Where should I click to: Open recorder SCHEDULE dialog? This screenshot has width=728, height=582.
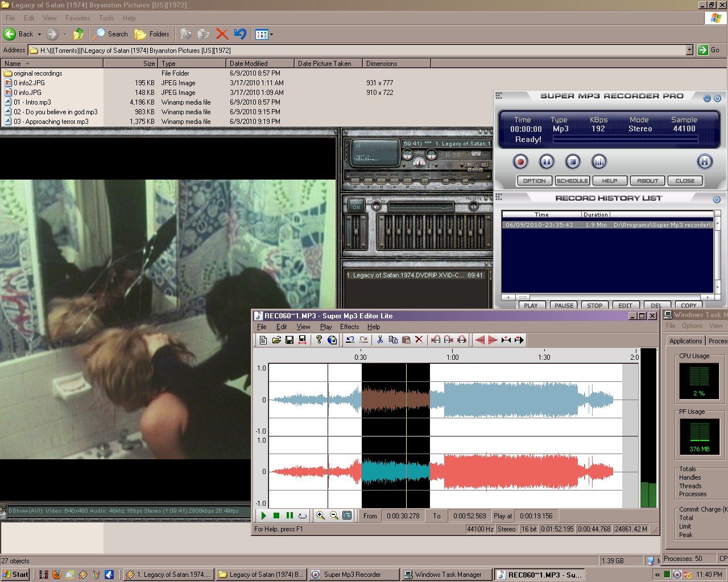(572, 181)
